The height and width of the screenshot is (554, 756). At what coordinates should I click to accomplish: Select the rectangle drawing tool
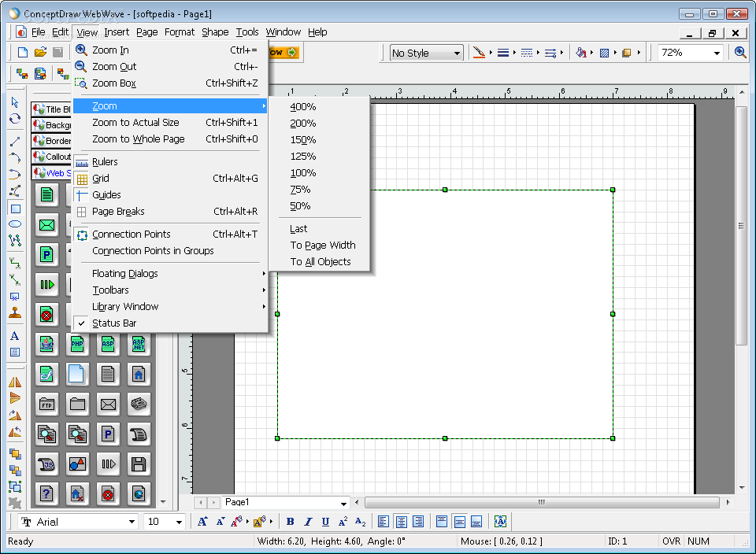tap(16, 209)
